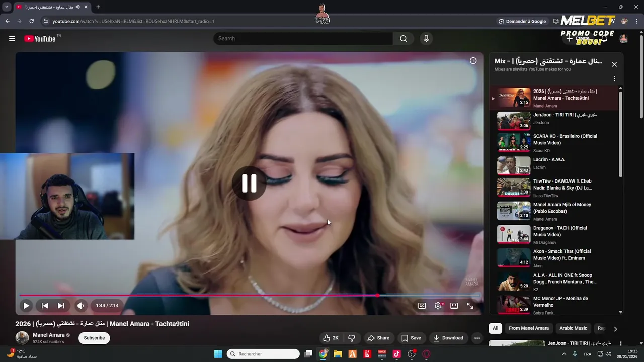Select the Arabic Music chip
The width and height of the screenshot is (644, 362).
(573, 328)
